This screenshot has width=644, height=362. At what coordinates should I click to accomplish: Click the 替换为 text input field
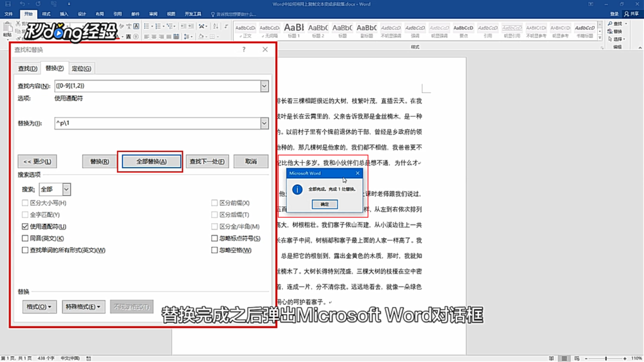pos(157,123)
